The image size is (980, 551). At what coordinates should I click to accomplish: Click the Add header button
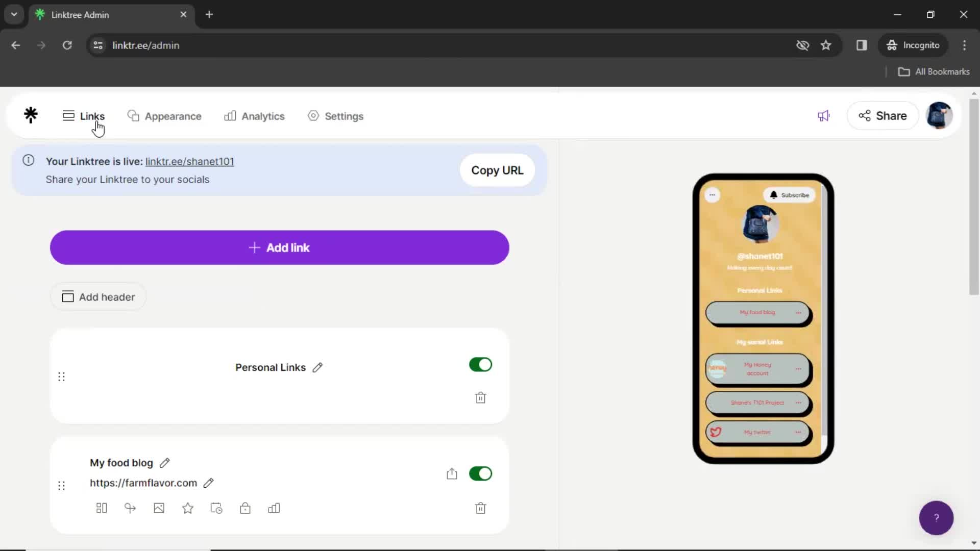[x=99, y=297]
